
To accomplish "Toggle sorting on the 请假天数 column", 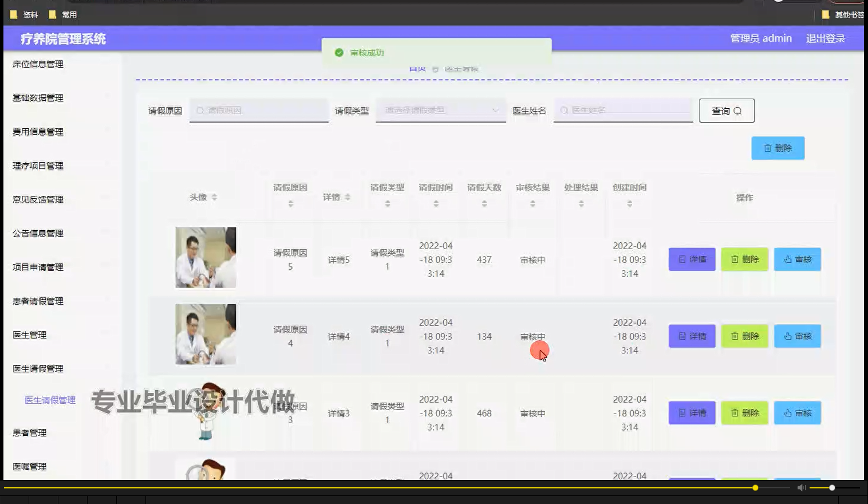I will tap(485, 202).
